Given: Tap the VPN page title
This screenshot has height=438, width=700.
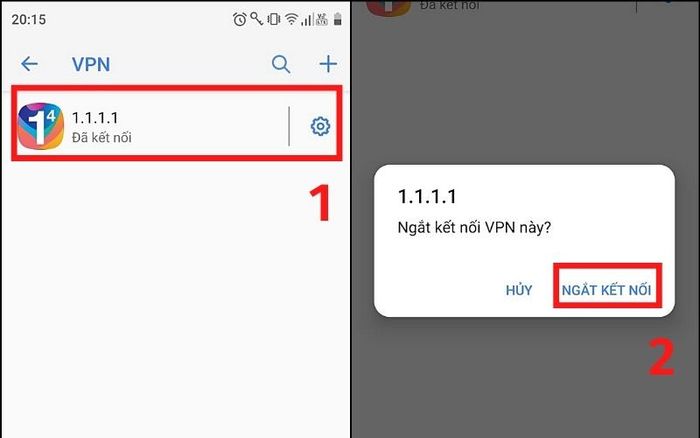Looking at the screenshot, I should (91, 64).
